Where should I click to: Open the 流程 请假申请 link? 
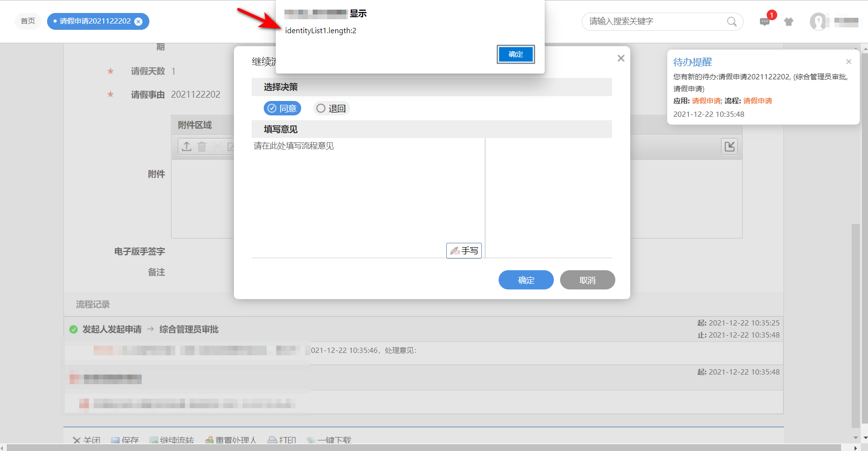coord(758,101)
